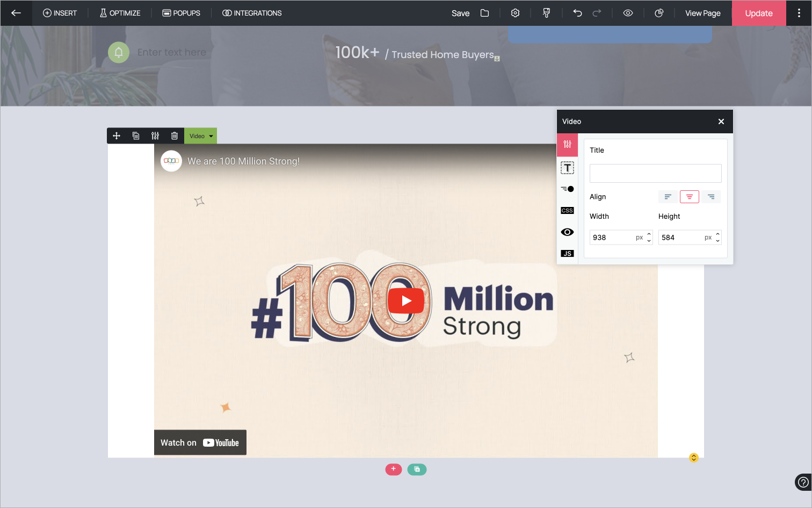Image resolution: width=812 pixels, height=508 pixels.
Task: Open the POPUPS menu
Action: [x=182, y=13]
